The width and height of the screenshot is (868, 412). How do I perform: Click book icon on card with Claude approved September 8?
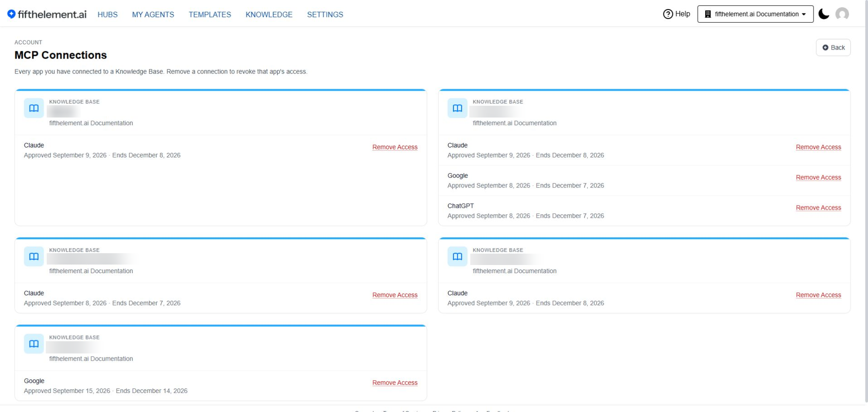click(34, 256)
